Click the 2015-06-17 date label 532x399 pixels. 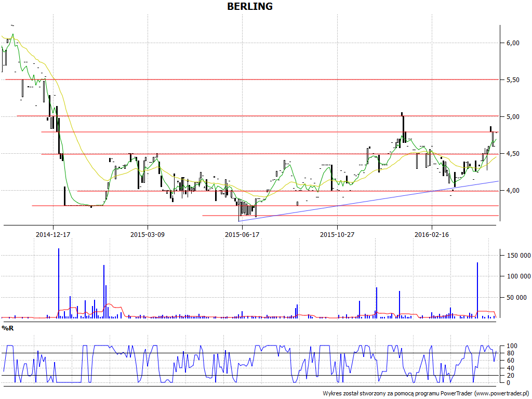tap(242, 234)
